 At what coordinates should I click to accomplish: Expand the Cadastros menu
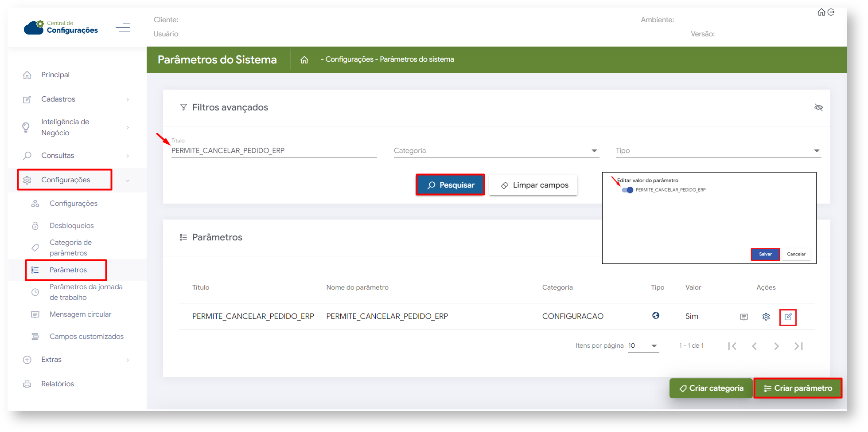[75, 99]
